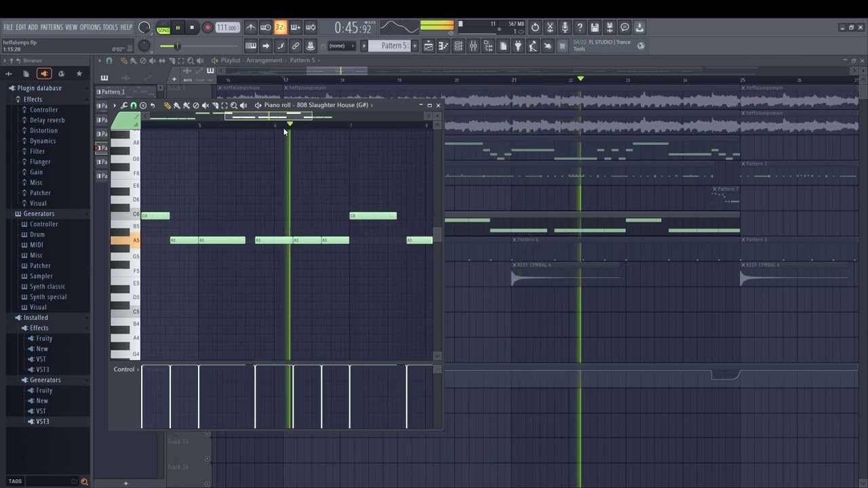Toggle the 3.2 countdown before recording
This screenshot has height=488, width=868.
point(281,28)
